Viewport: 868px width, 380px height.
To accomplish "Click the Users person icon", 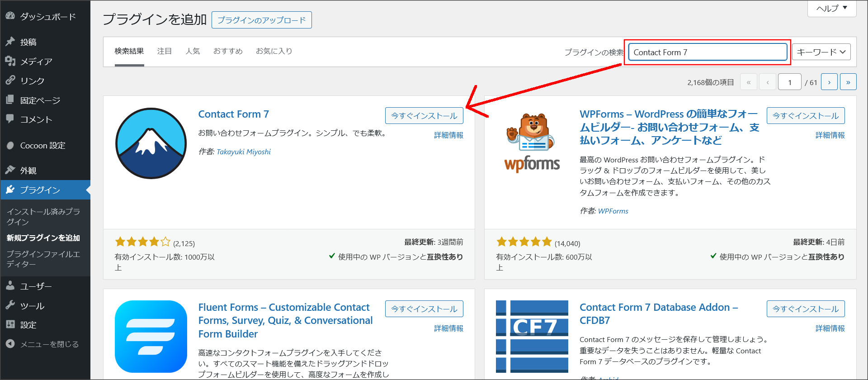I will point(10,286).
